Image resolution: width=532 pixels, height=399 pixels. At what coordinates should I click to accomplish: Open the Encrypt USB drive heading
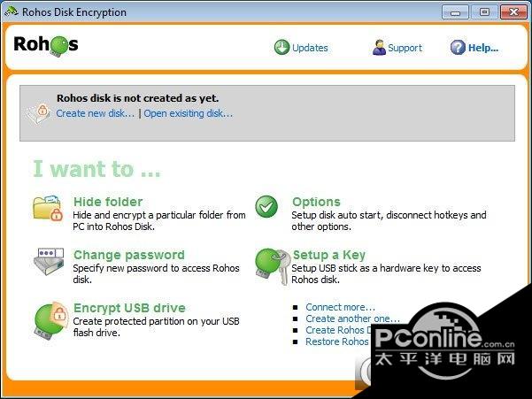(x=129, y=308)
